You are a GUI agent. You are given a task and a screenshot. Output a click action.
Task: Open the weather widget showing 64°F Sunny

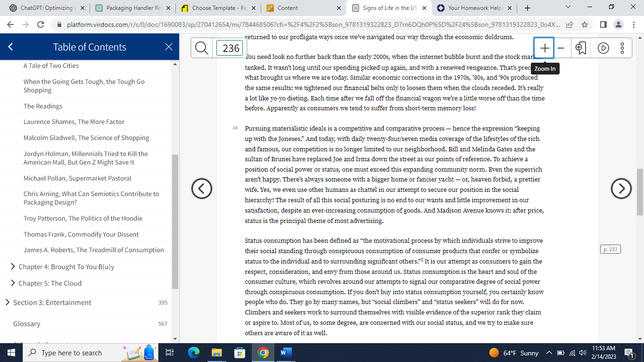tap(514, 353)
